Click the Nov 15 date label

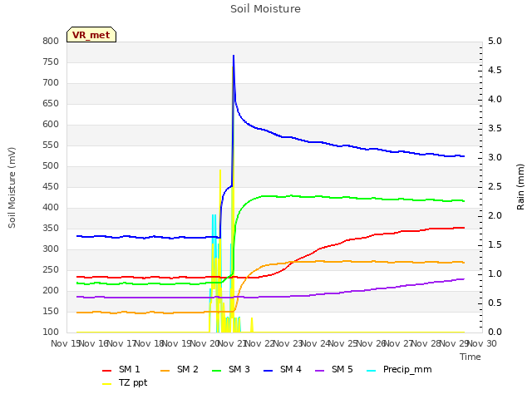tap(65, 343)
